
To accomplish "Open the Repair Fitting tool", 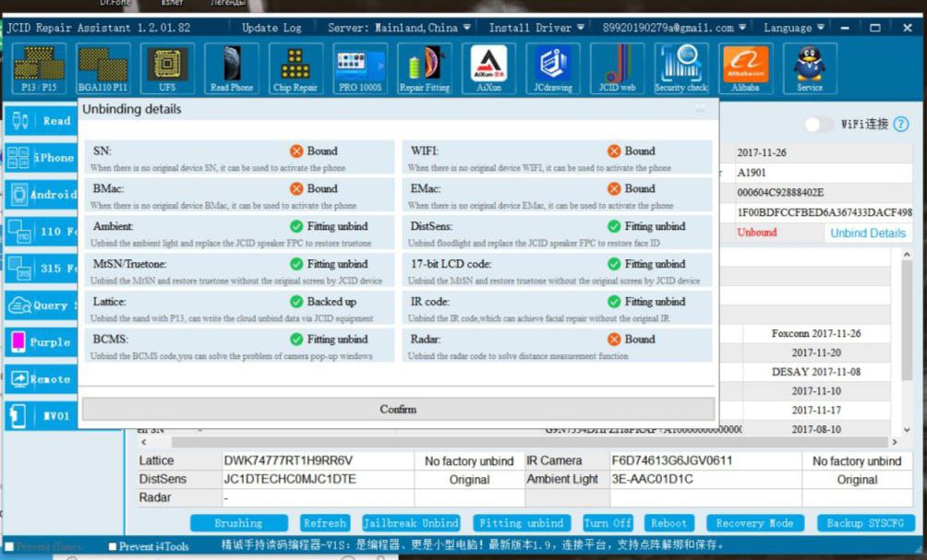I will tap(425, 68).
